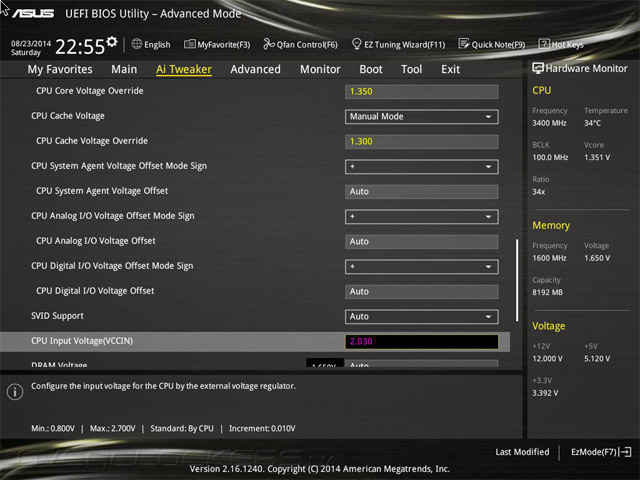
Task: Open the Monitor tab
Action: 320,69
